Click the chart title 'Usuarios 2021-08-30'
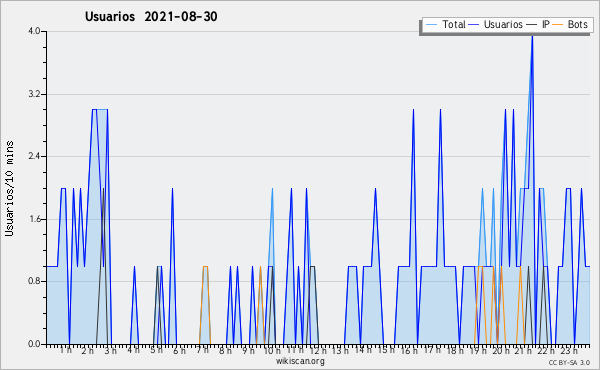This screenshot has height=370, width=600. (151, 16)
